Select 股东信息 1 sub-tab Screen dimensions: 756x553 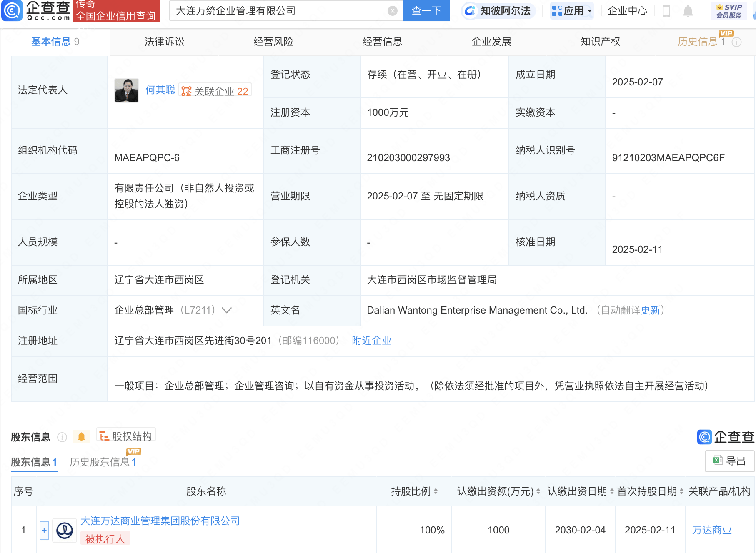tap(34, 462)
